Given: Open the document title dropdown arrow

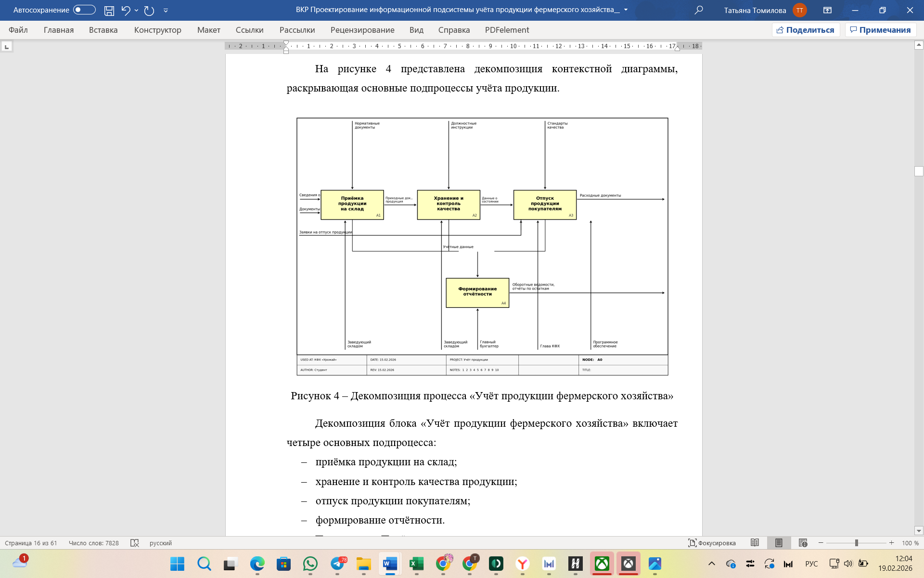Looking at the screenshot, I should 626,10.
